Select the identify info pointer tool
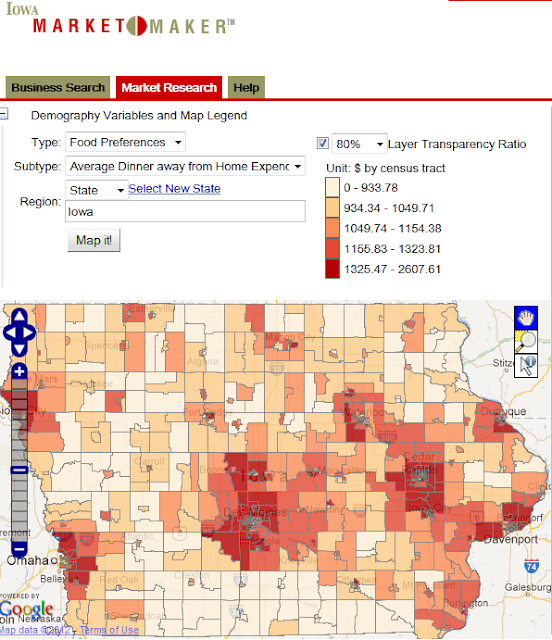Image resolution: width=552 pixels, height=640 pixels. 526,365
